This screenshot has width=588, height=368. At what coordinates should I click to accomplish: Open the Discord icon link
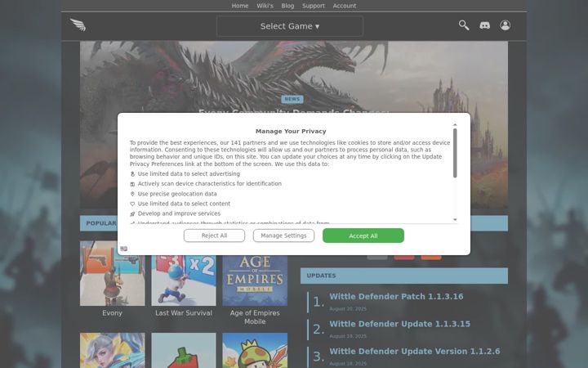484,25
